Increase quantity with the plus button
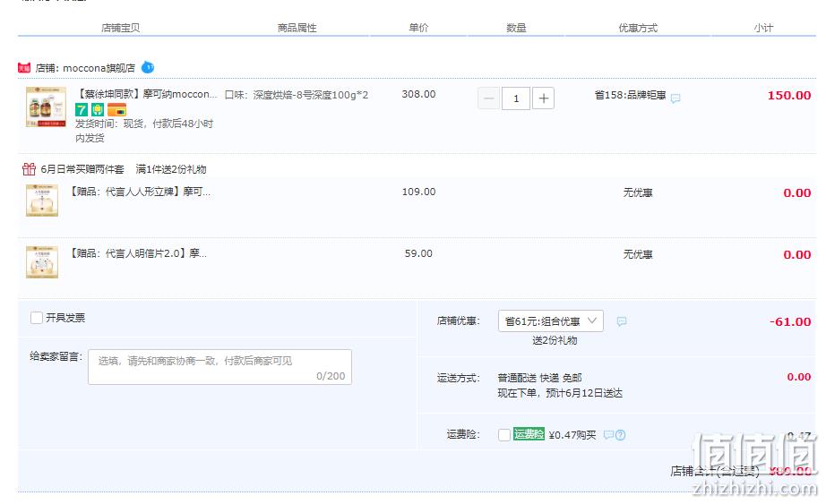 coord(544,98)
